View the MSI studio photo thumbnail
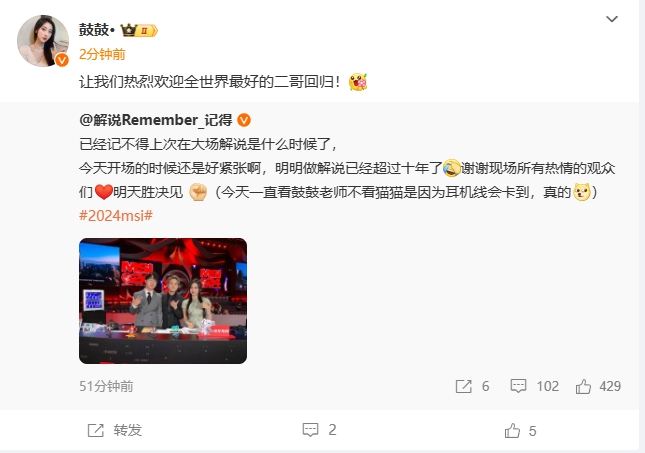 pos(163,301)
